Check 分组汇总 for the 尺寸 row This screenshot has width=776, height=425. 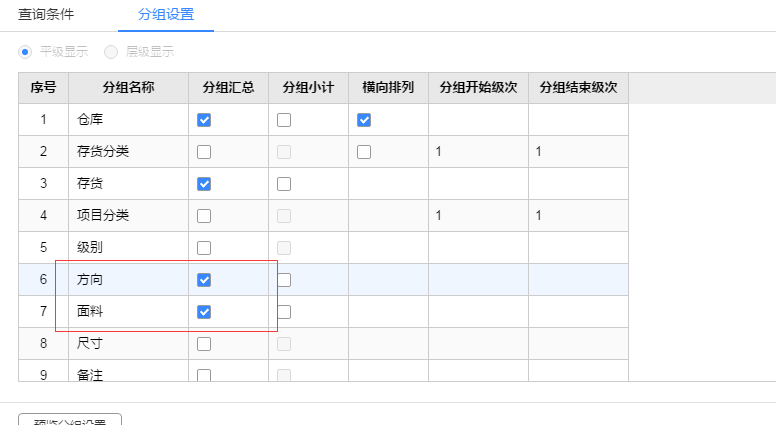tap(204, 344)
